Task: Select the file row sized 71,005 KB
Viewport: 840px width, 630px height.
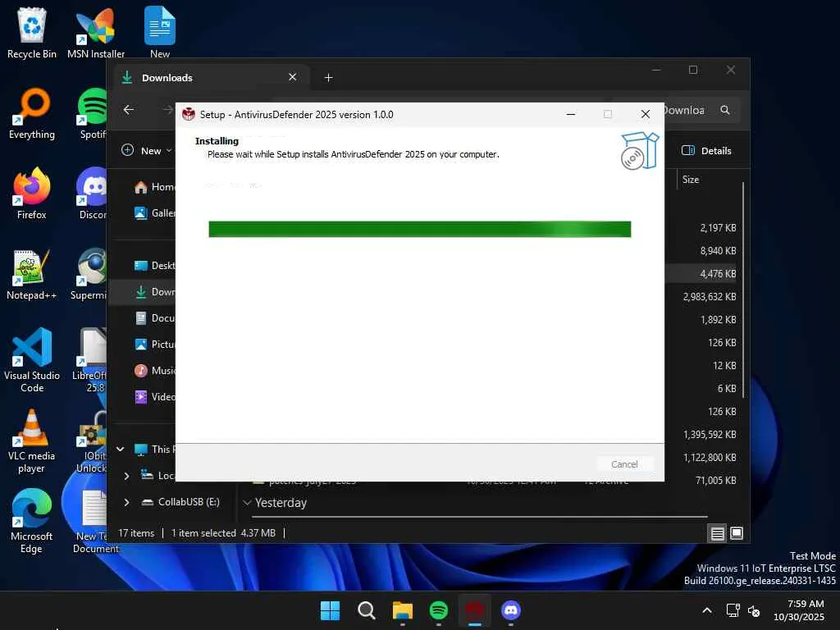Action: pos(701,481)
